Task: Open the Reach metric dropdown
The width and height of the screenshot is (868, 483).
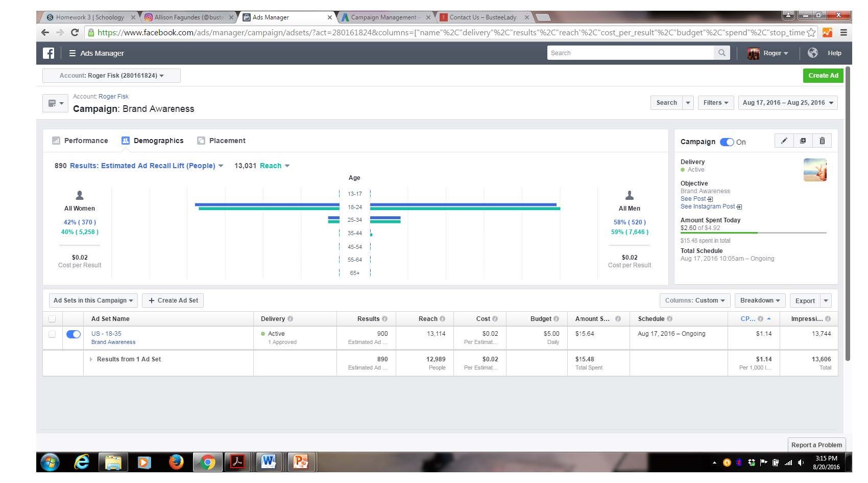Action: [275, 166]
